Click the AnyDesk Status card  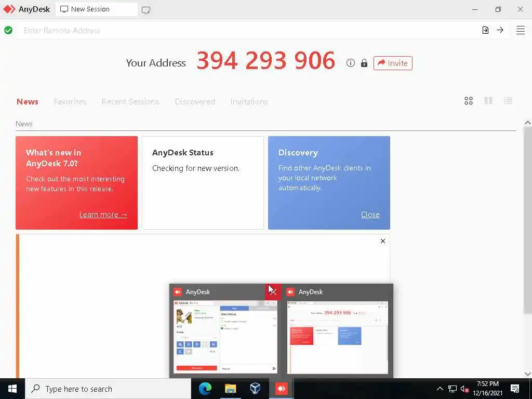[x=203, y=183]
